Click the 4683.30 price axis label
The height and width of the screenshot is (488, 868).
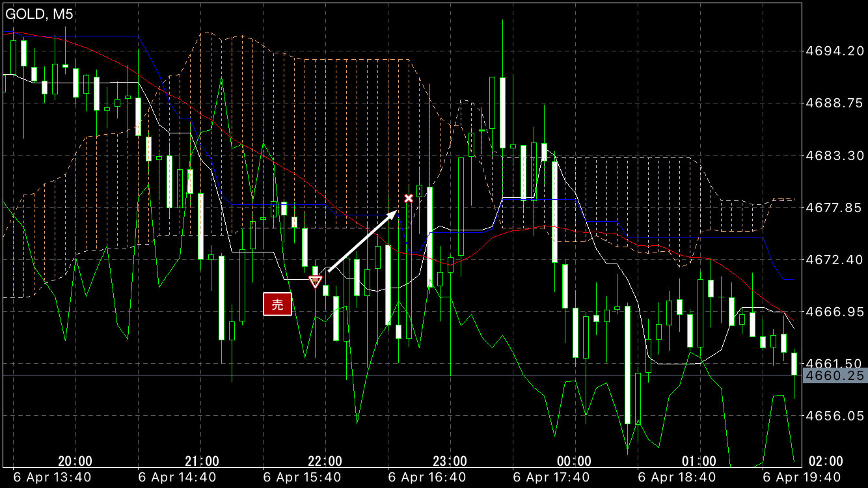(834, 156)
